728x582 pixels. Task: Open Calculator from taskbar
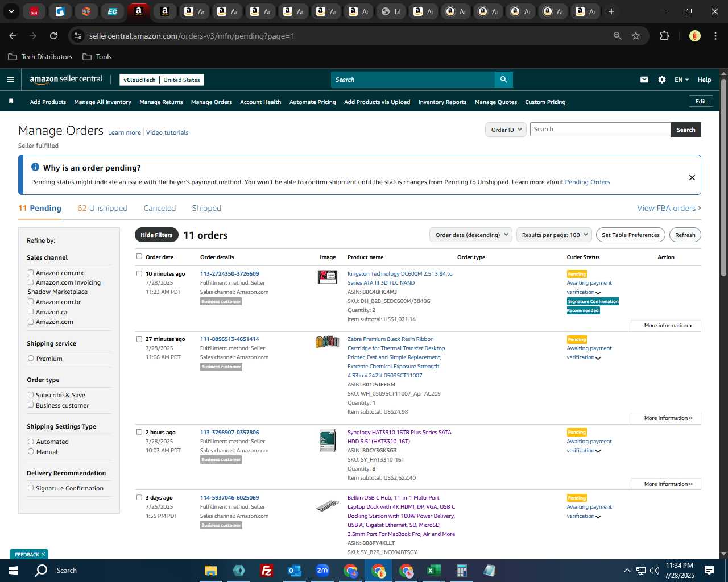tap(461, 571)
